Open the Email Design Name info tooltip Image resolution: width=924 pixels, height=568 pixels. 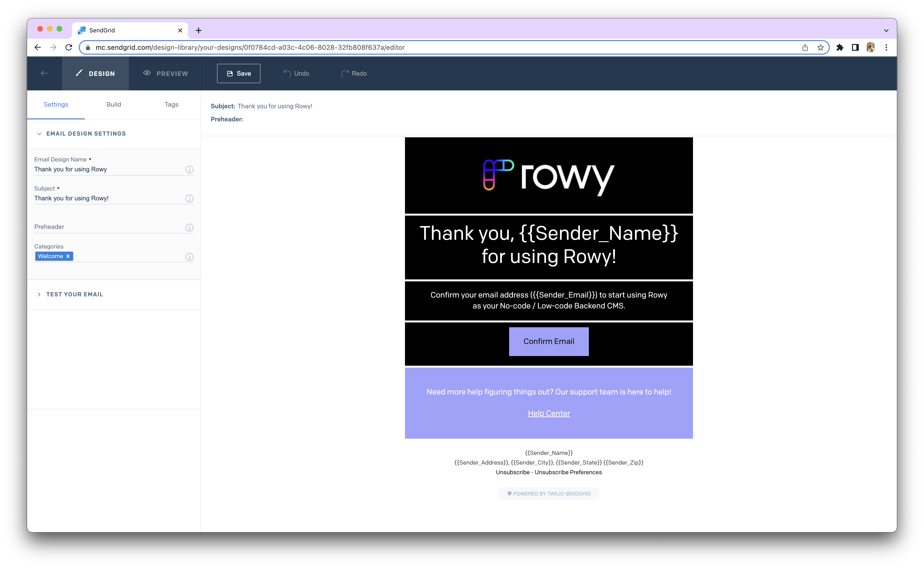189,169
